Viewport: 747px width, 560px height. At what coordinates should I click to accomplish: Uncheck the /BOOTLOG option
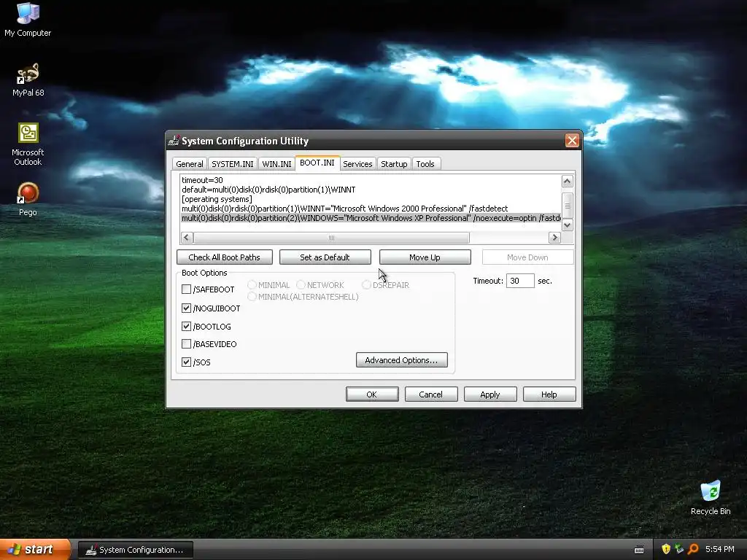[186, 326]
